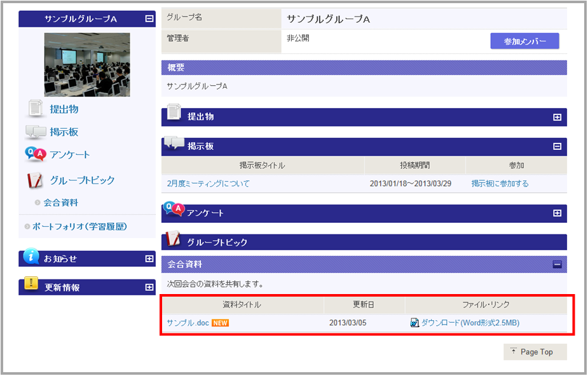Click the 掲示板タイトル column header
588x376 pixels.
pos(263,166)
